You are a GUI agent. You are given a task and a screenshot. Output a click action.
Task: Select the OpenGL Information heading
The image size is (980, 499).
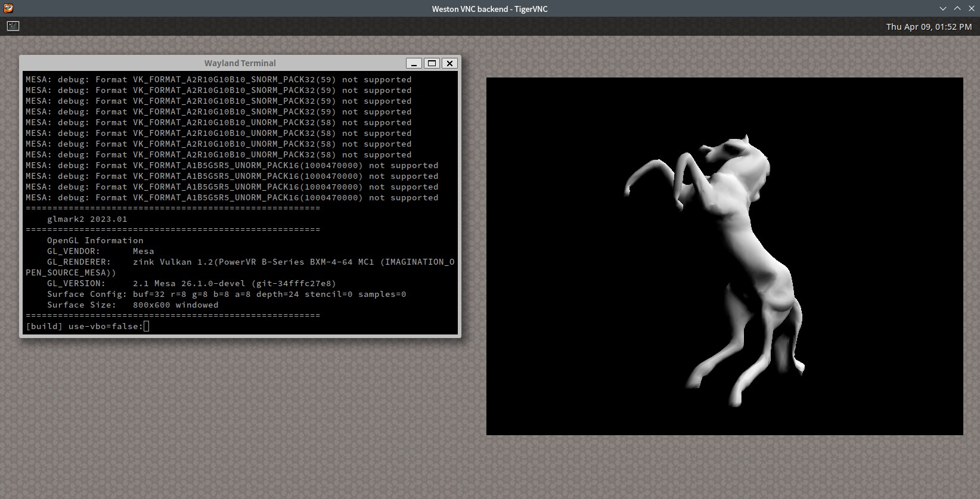(95, 240)
